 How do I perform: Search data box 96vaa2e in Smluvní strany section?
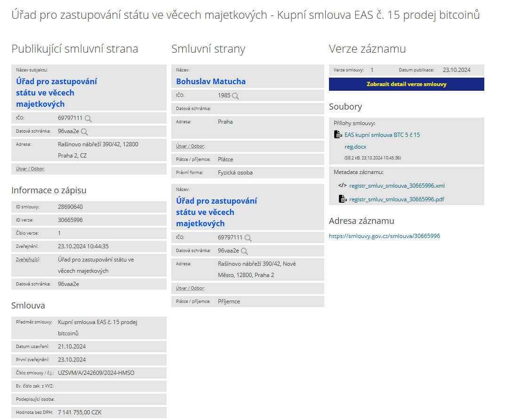[x=244, y=251]
